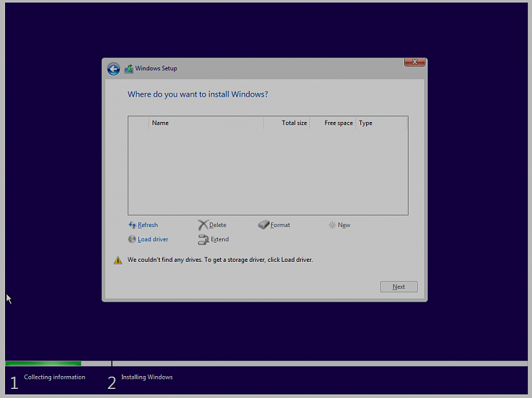Sort by the Name column header
The width and height of the screenshot is (532, 398).
pos(206,123)
